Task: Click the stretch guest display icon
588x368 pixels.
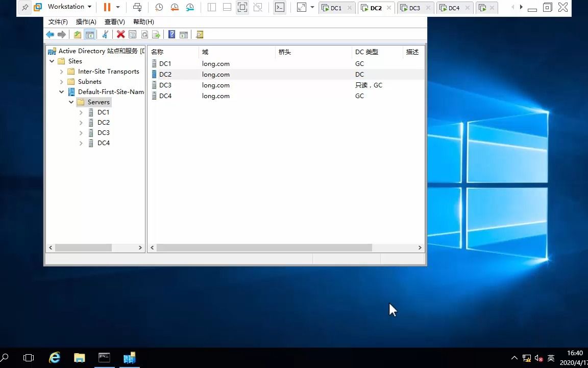Action: (302, 7)
